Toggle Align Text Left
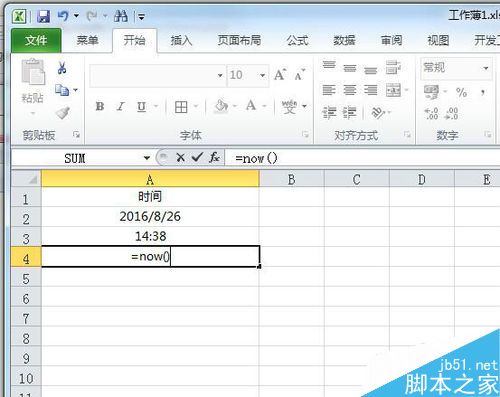500x397 pixels. pyautogui.click(x=329, y=90)
